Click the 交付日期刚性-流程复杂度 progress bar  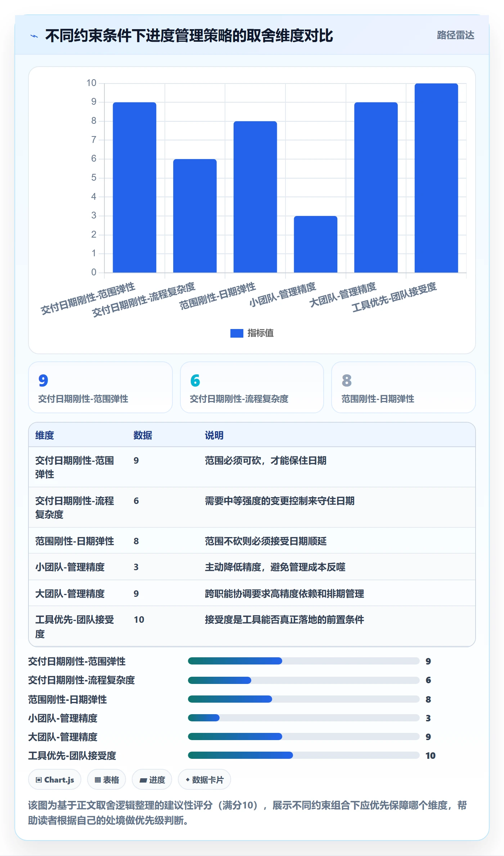[x=303, y=680]
